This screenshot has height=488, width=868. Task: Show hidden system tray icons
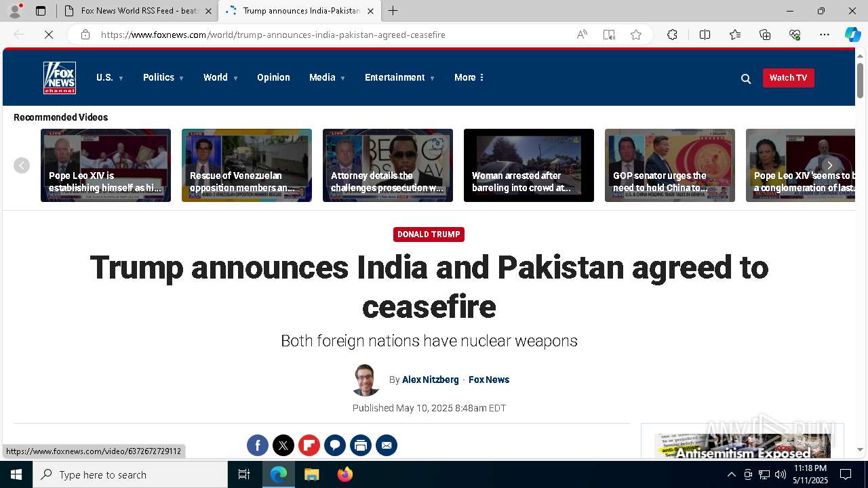pos(731,474)
